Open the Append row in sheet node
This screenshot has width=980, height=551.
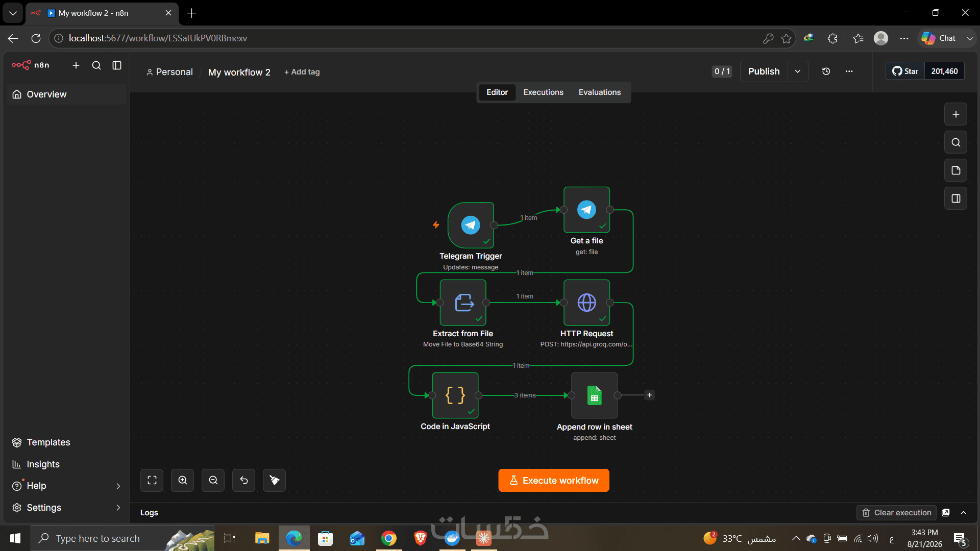595,395
